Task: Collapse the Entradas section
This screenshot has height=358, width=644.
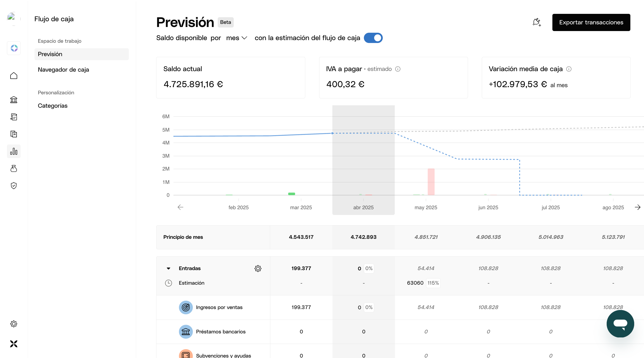Action: (168, 268)
